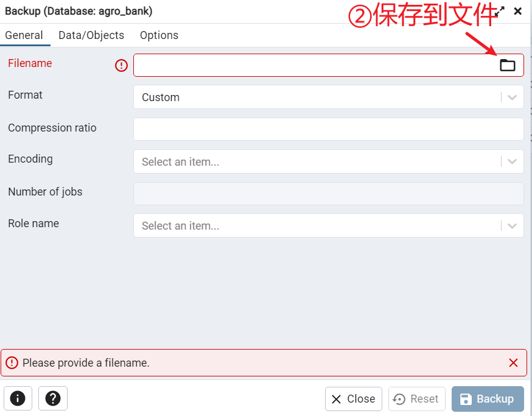This screenshot has width=532, height=416.
Task: Click the Close button
Action: pos(353,399)
